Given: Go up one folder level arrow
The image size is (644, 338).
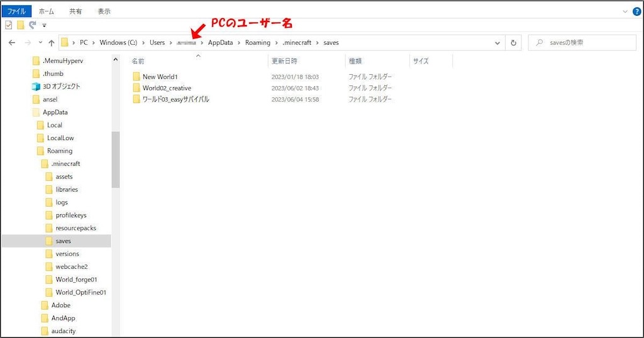Looking at the screenshot, I should (x=52, y=43).
